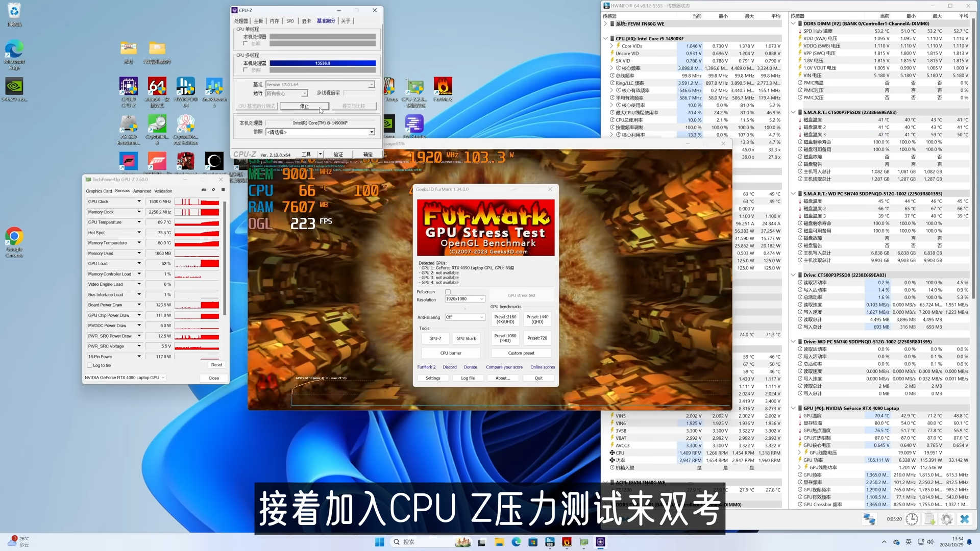This screenshot has height=551, width=980.
Task: Click GPU-Z sensor list vertical scrollbar
Action: click(225, 258)
